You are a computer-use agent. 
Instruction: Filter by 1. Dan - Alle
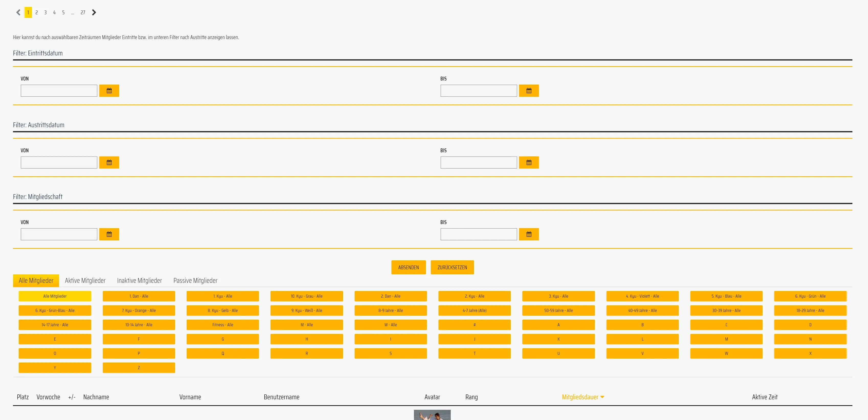pyautogui.click(x=139, y=296)
